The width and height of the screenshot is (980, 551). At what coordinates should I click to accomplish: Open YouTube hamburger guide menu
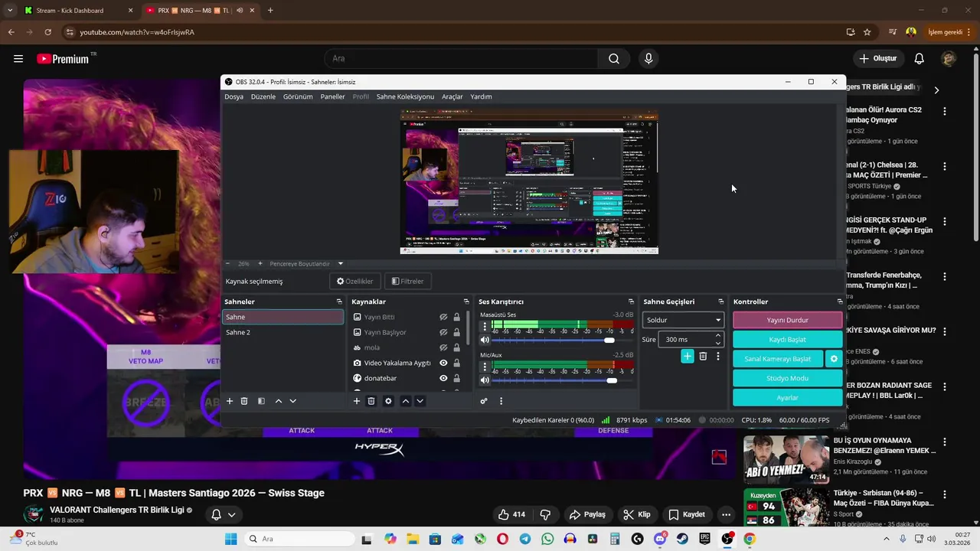tap(18, 59)
